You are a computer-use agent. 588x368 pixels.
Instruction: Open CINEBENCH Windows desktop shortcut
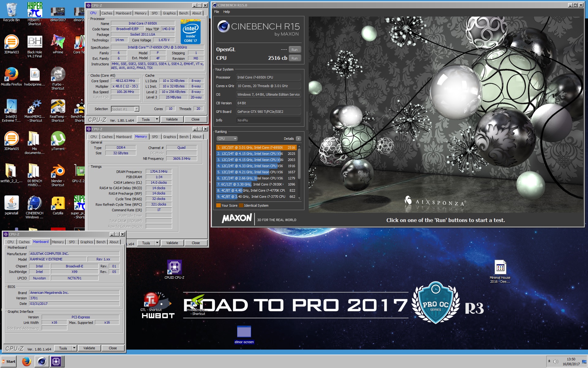click(35, 207)
